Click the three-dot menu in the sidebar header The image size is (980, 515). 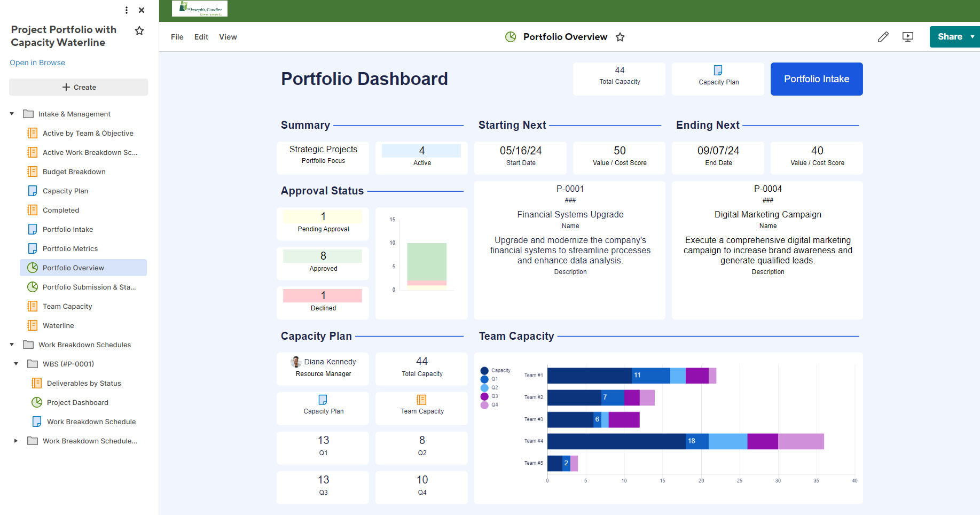127,10
